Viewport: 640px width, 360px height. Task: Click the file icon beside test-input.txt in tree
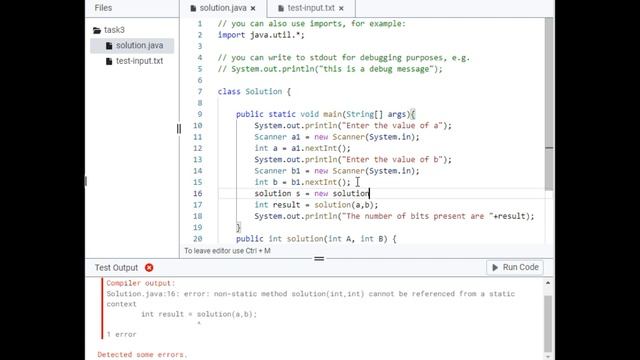point(109,61)
